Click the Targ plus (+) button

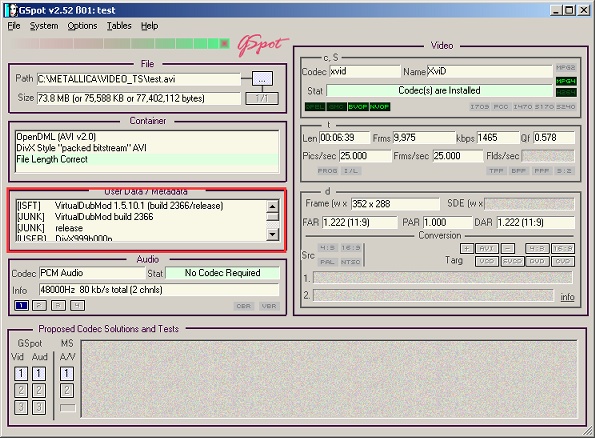466,249
